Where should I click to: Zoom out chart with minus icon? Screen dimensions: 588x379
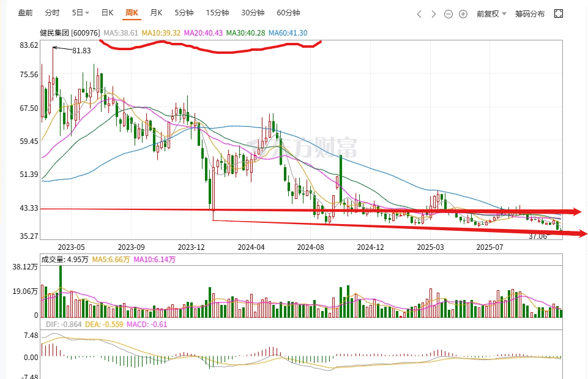click(x=448, y=14)
